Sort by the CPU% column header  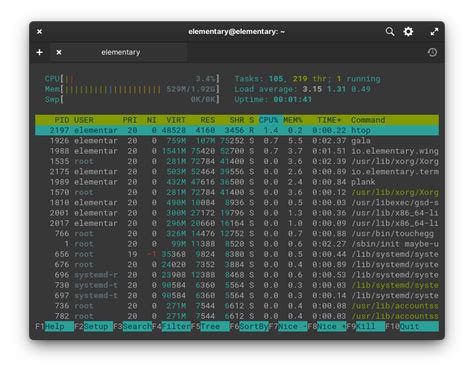point(269,120)
